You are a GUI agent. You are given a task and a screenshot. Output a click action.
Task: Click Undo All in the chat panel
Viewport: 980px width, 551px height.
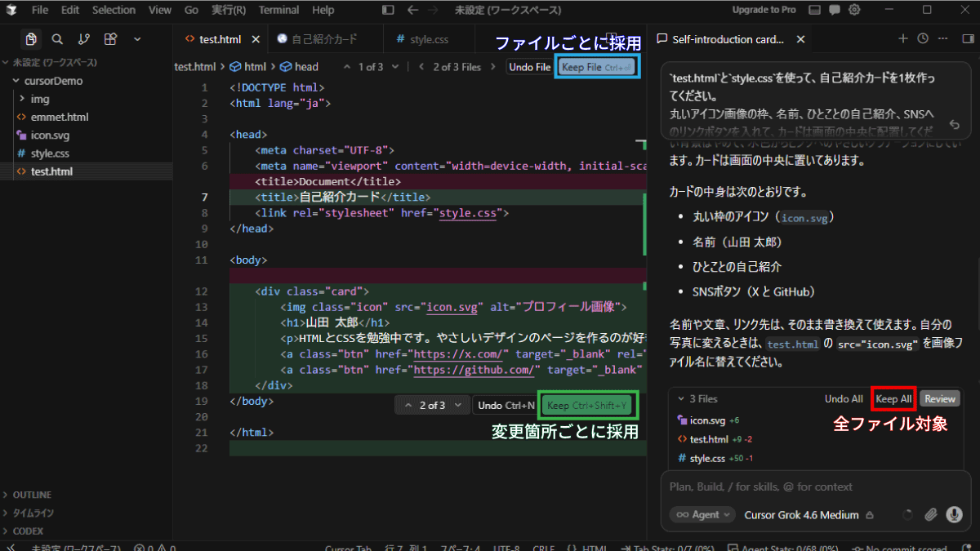[844, 399]
